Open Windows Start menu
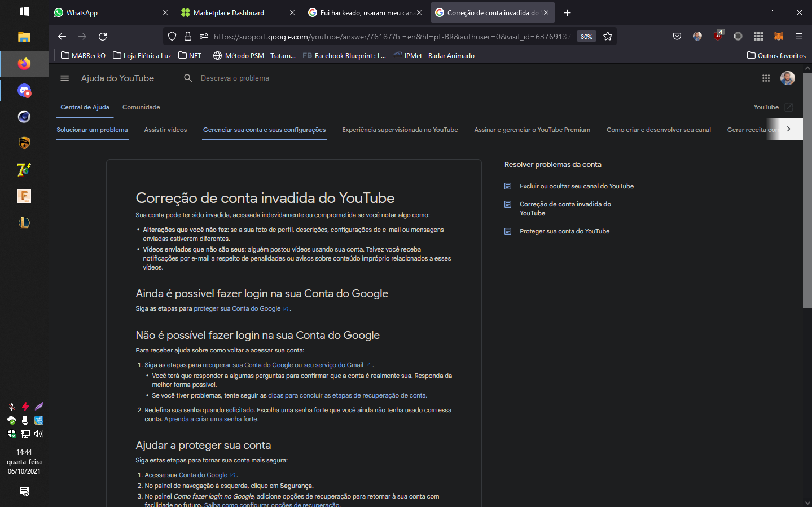Image resolution: width=812 pixels, height=507 pixels. (24, 11)
